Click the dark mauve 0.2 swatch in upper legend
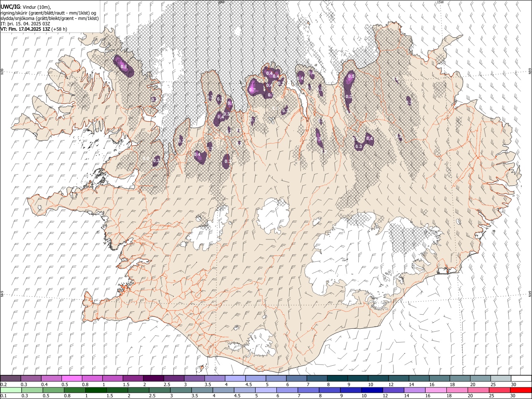 10,379
